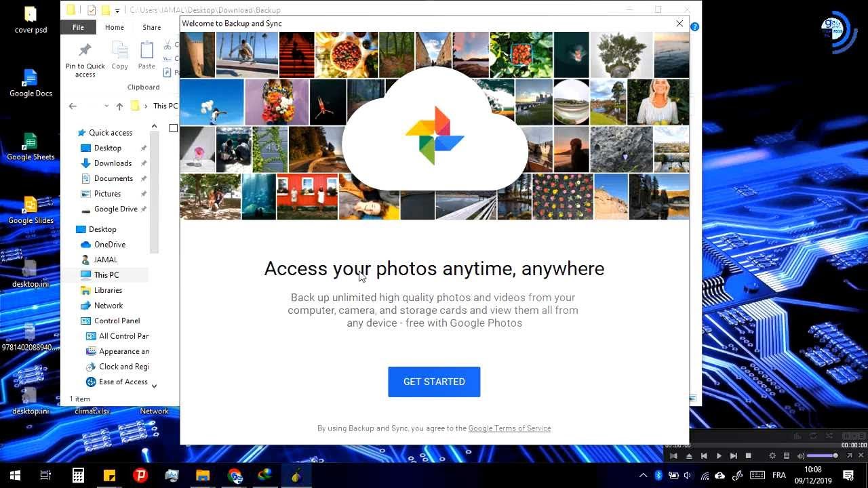Click the Properties icon in Explorer title bar
Screen dimensions: 868x488
pos(92,10)
